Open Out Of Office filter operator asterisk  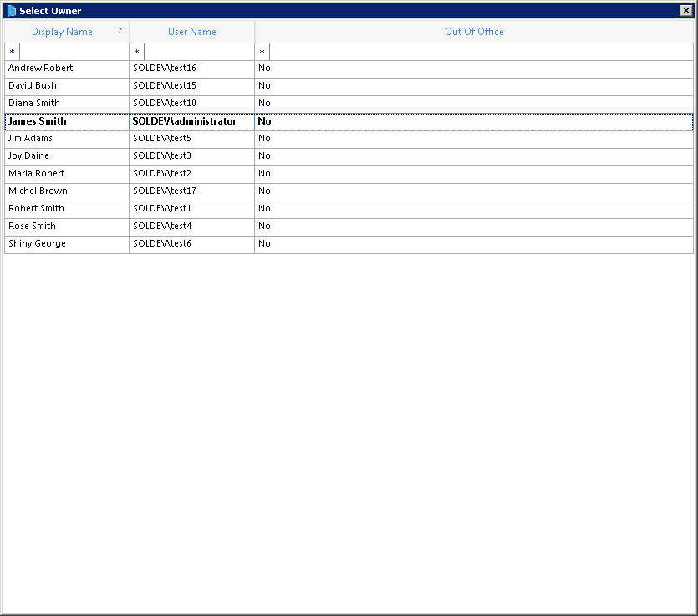click(262, 52)
